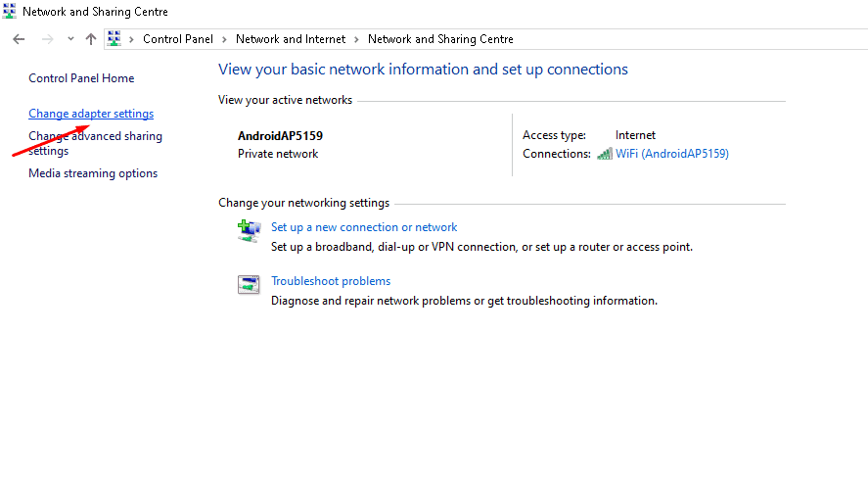
Task: Open the recent locations dropdown chevron
Action: pyautogui.click(x=70, y=39)
